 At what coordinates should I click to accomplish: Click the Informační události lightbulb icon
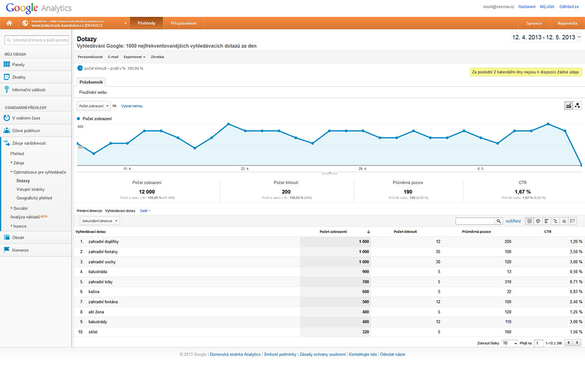pos(7,90)
